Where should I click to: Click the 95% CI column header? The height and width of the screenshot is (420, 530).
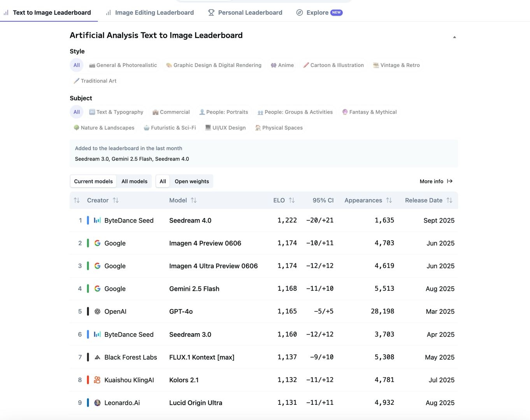(x=323, y=200)
